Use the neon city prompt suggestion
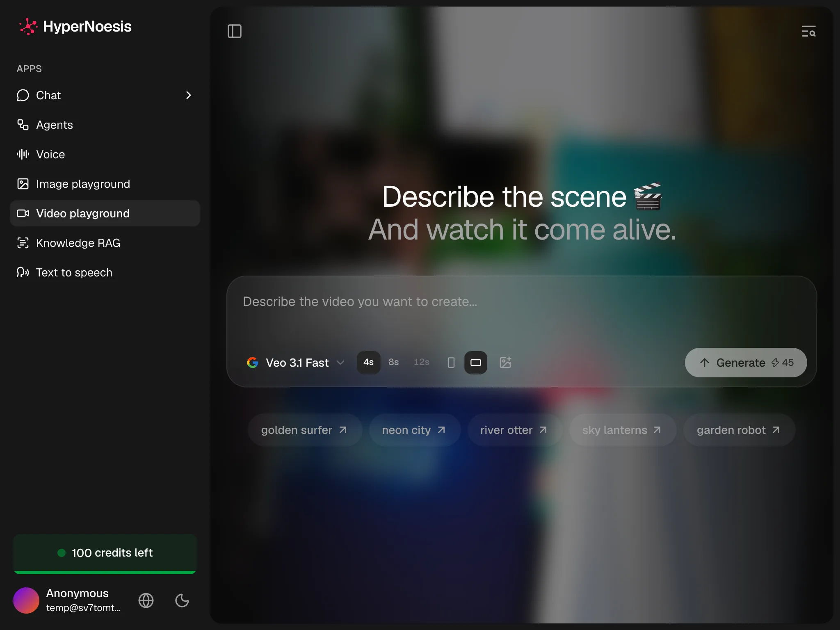This screenshot has width=840, height=630. 415,430
